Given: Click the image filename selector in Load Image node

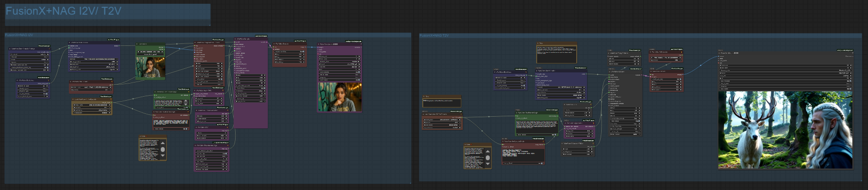Looking at the screenshot, I should pos(150,52).
